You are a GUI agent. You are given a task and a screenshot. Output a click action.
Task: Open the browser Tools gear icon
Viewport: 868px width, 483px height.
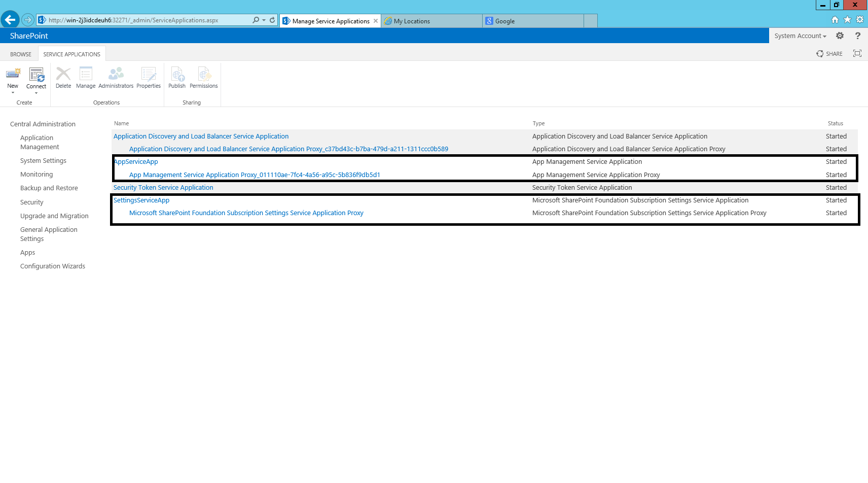(x=860, y=20)
